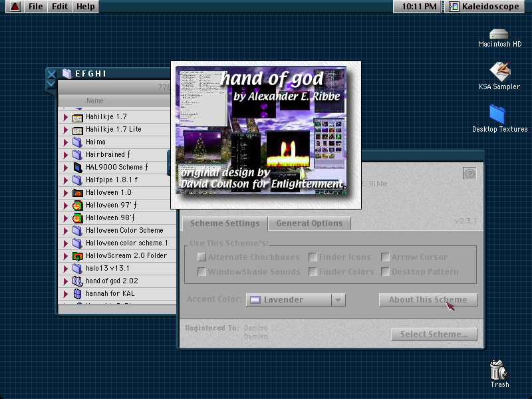Image resolution: width=532 pixels, height=399 pixels.
Task: Select the Haima folder icon
Action: click(x=78, y=142)
